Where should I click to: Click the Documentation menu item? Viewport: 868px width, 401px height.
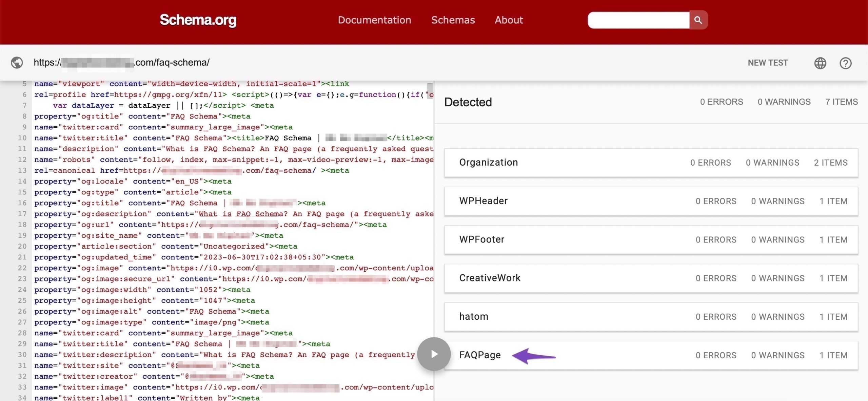(x=374, y=19)
